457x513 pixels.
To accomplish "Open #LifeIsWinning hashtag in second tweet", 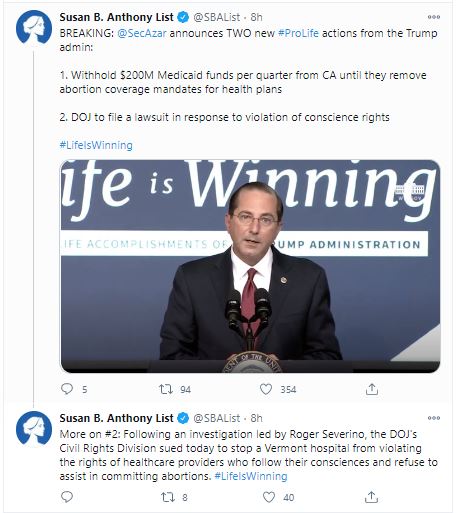I will coord(251,476).
